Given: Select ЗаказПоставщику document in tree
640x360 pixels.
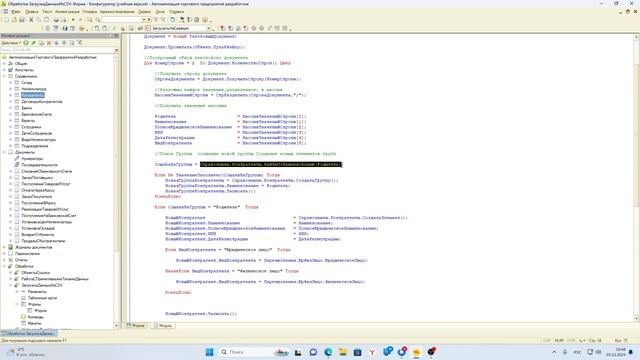Looking at the screenshot, I should click(x=37, y=178).
